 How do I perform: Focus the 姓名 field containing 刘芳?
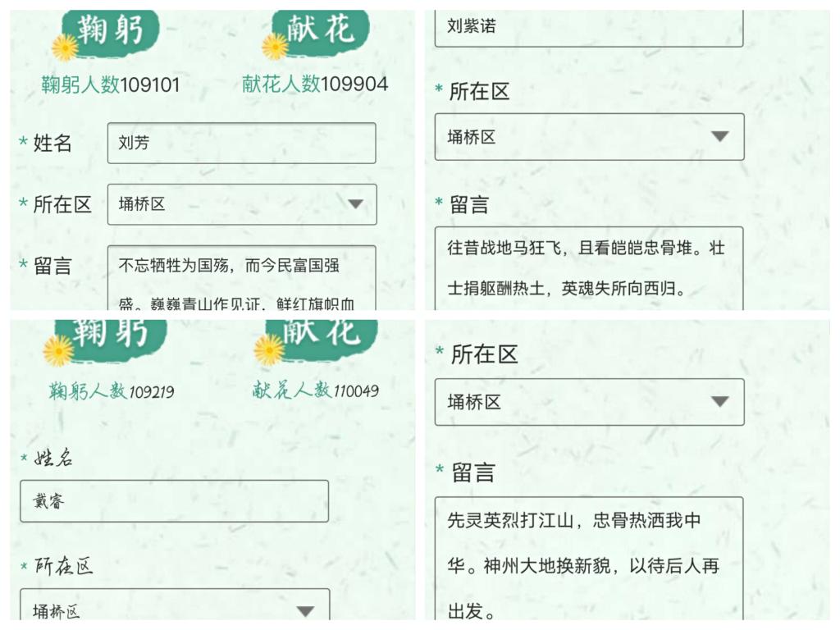click(x=241, y=144)
